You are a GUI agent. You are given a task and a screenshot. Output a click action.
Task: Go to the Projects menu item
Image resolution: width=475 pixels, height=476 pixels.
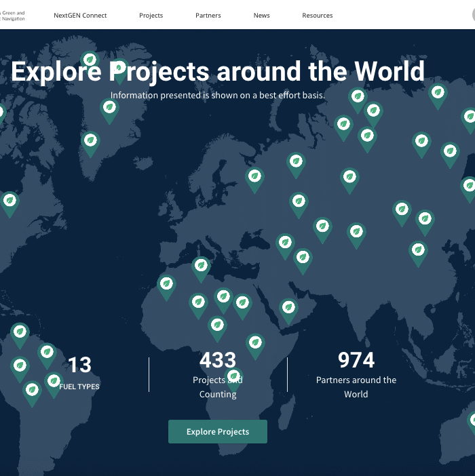click(x=151, y=16)
